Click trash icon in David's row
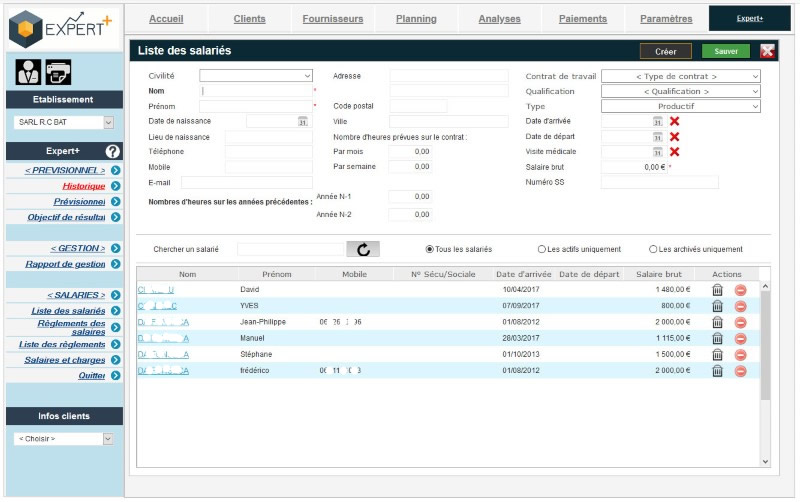The height and width of the screenshot is (502, 800). tap(717, 290)
